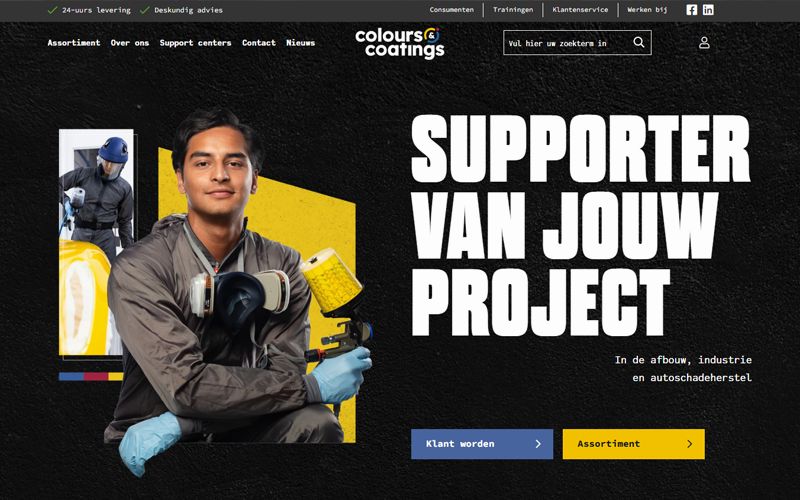800x500 pixels.
Task: Open the Nieuws section
Action: click(301, 43)
